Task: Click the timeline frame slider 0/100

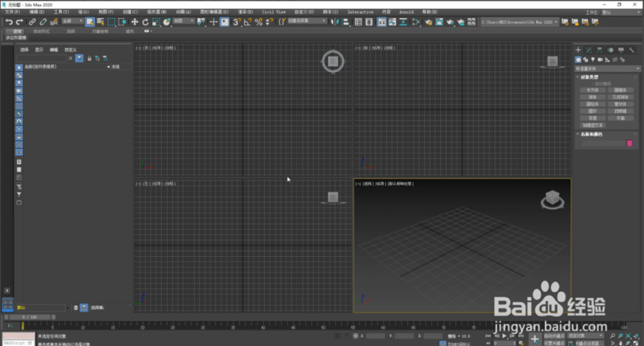Action: click(x=29, y=317)
